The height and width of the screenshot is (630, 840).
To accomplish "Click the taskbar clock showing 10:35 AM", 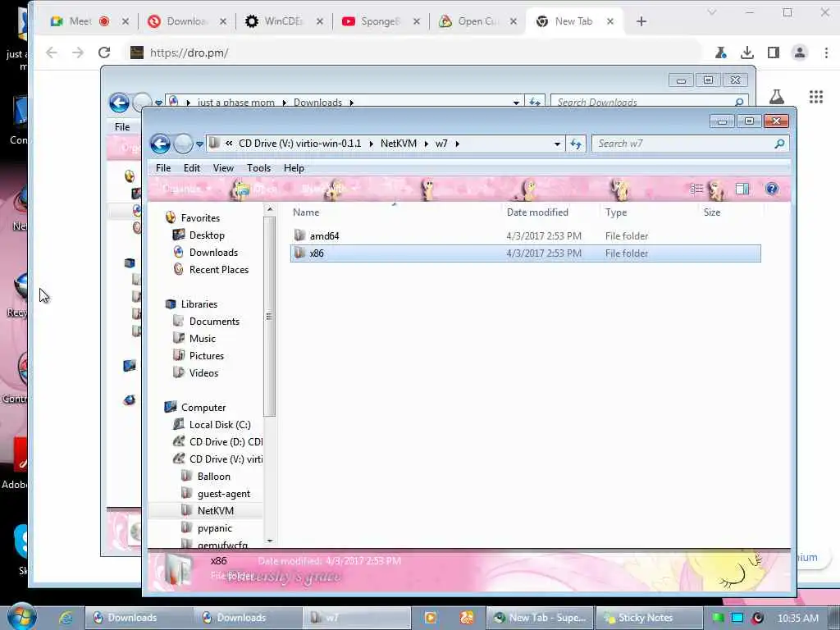I will click(797, 619).
